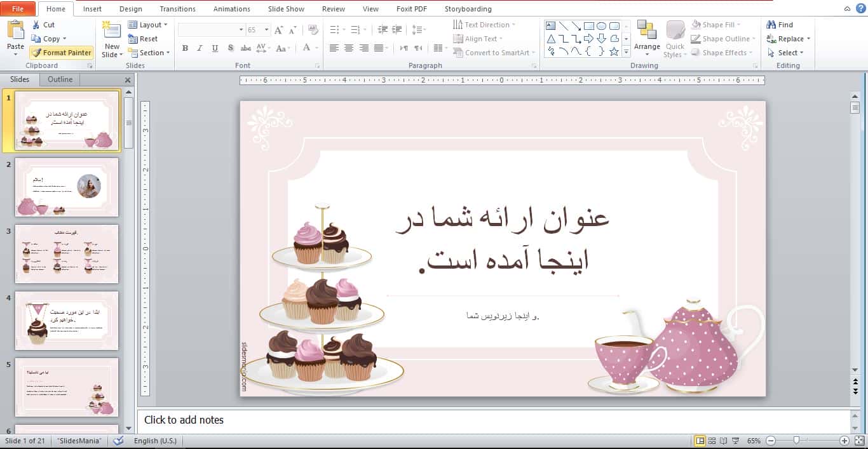Activate the Format Painter
The image size is (868, 449).
point(61,53)
